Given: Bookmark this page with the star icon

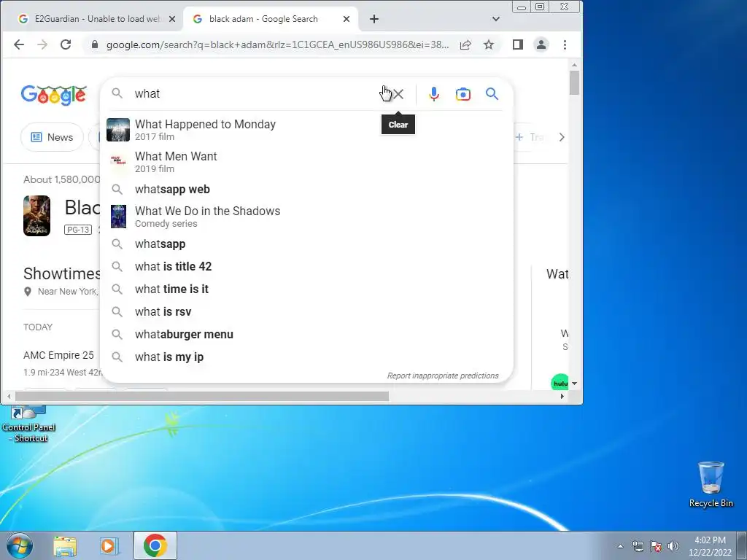Looking at the screenshot, I should click(x=488, y=44).
